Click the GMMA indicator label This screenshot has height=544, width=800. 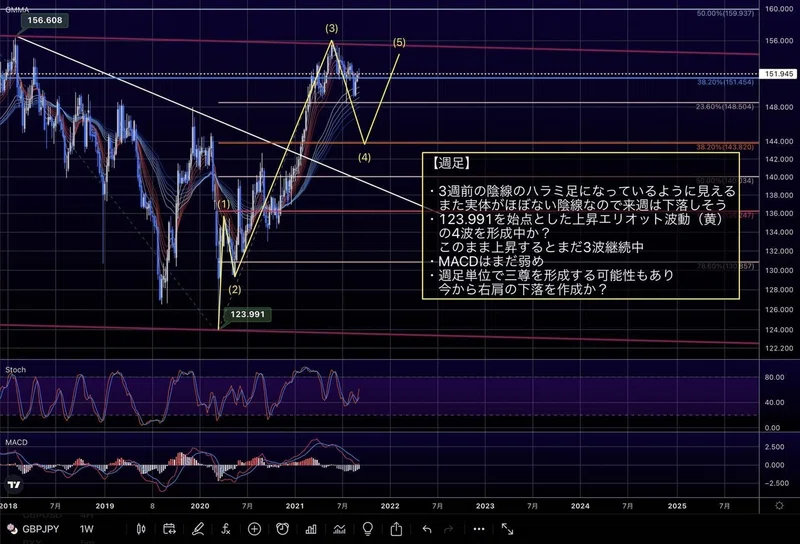tap(17, 9)
